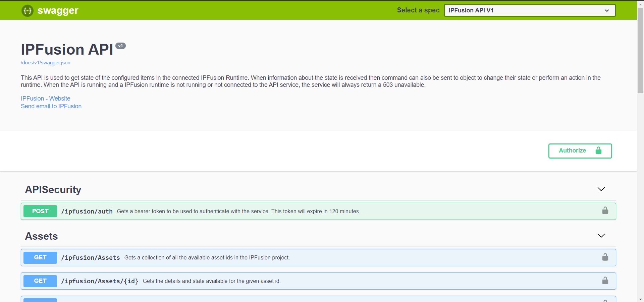Click the page vertical scrollbar thumb
Image resolution: width=644 pixels, height=302 pixels.
(640, 50)
